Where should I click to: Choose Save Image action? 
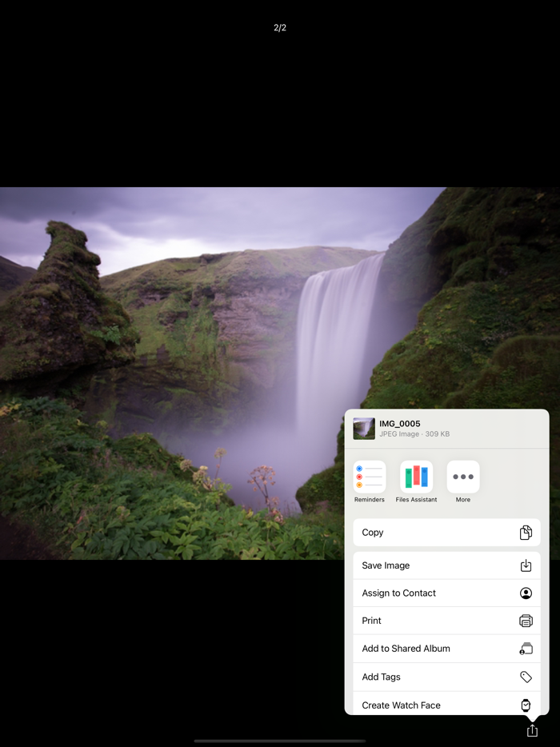coord(446,565)
